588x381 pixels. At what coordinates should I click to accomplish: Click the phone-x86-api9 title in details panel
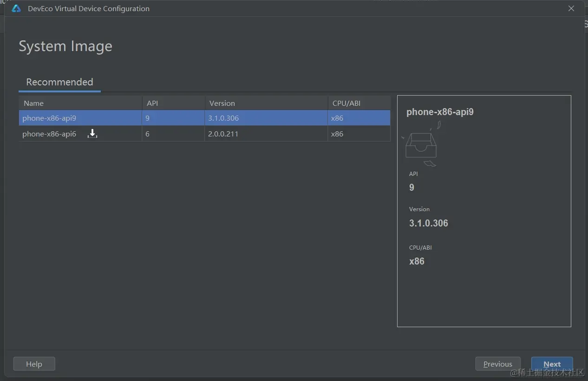[440, 112]
